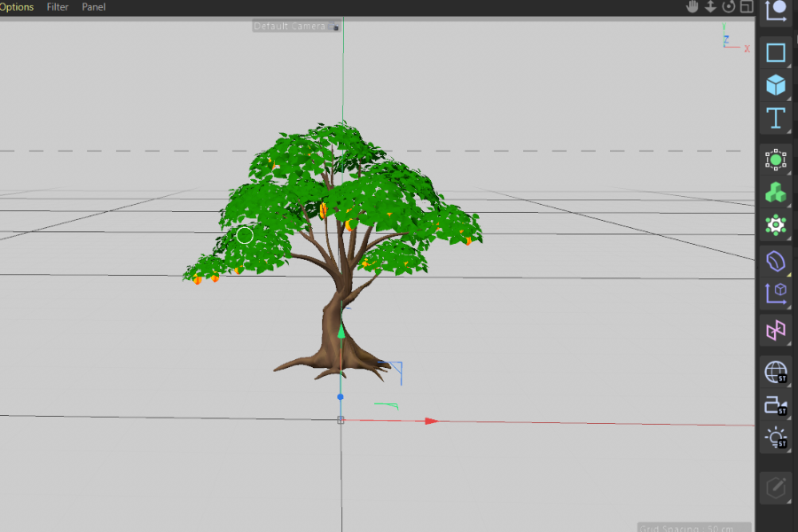
Task: Add a Cloner with green cubes icon
Action: coord(776,192)
